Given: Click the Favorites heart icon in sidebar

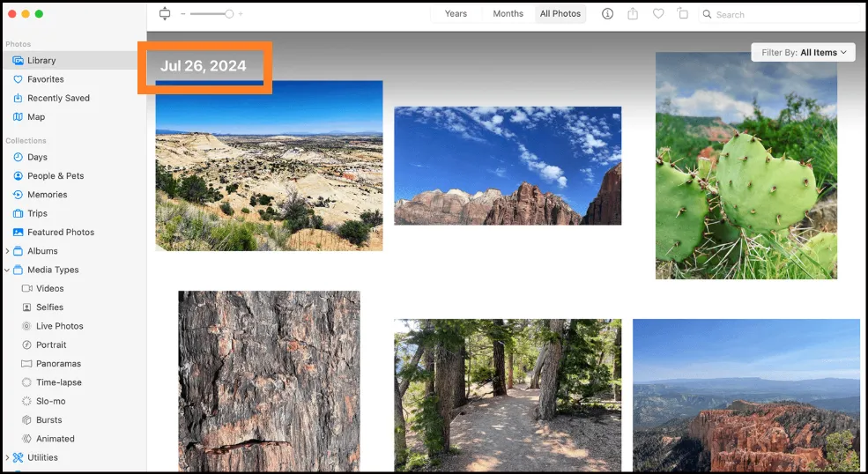Looking at the screenshot, I should pyautogui.click(x=18, y=79).
